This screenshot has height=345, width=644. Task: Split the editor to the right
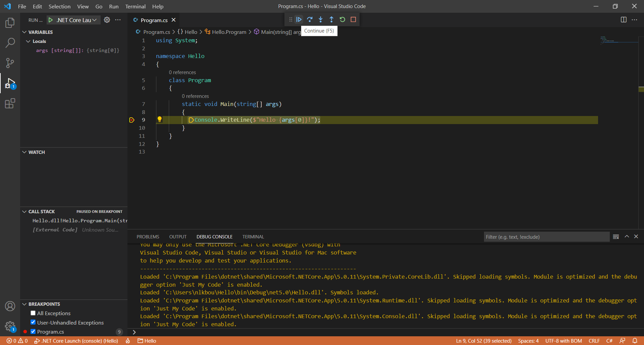tap(624, 20)
